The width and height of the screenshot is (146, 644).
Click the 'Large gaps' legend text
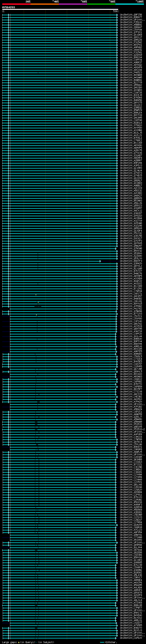point(10,642)
